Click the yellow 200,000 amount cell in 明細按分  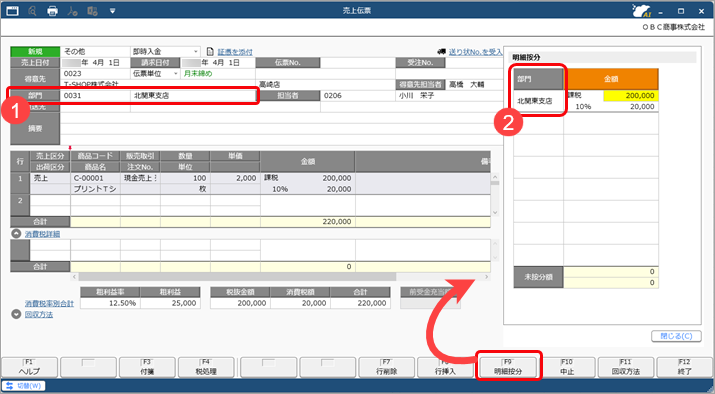click(631, 95)
